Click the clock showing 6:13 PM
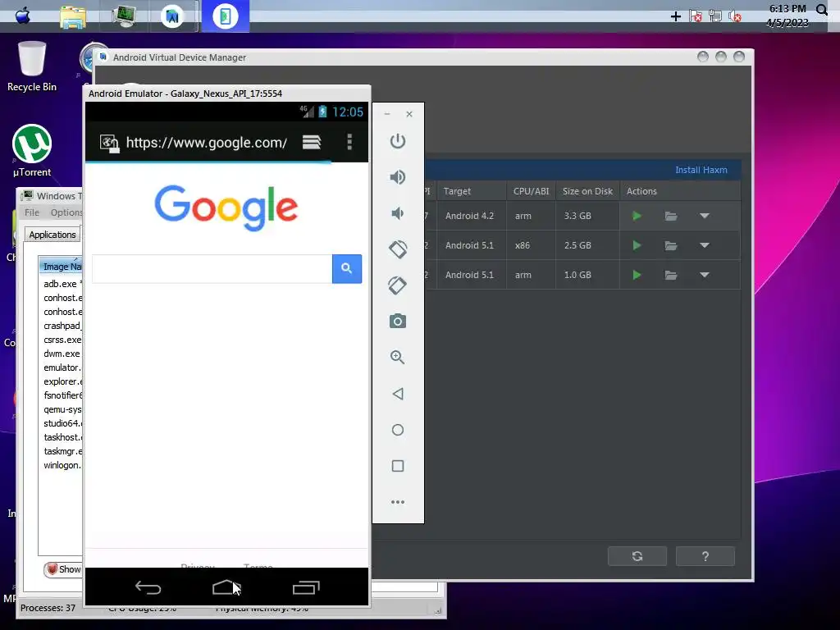The height and width of the screenshot is (630, 840). click(x=787, y=8)
